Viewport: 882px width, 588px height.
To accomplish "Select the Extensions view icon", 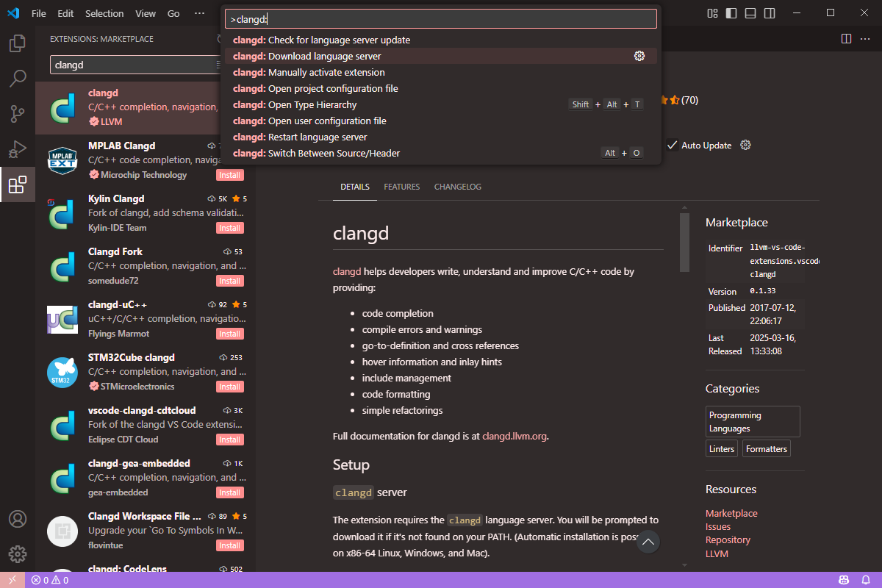I will pyautogui.click(x=18, y=184).
